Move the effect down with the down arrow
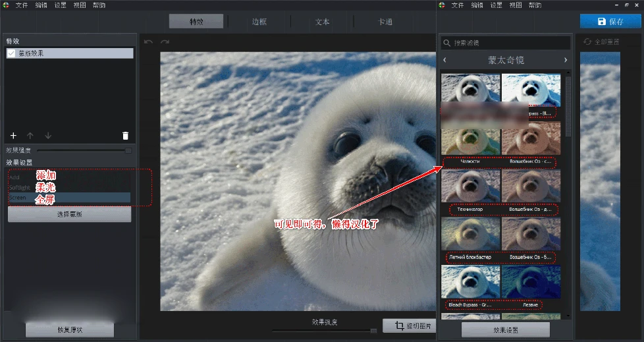This screenshot has height=342, width=644. tap(48, 136)
